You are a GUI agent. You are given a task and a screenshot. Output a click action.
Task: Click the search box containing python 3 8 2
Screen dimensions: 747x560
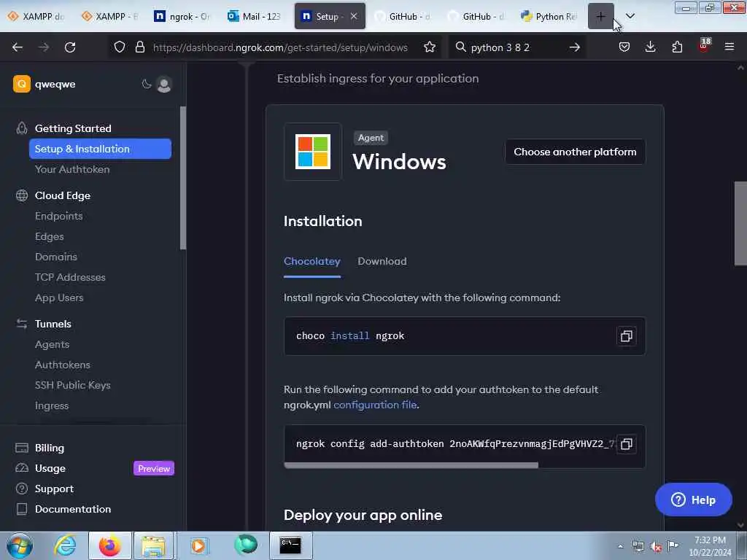pos(517,47)
